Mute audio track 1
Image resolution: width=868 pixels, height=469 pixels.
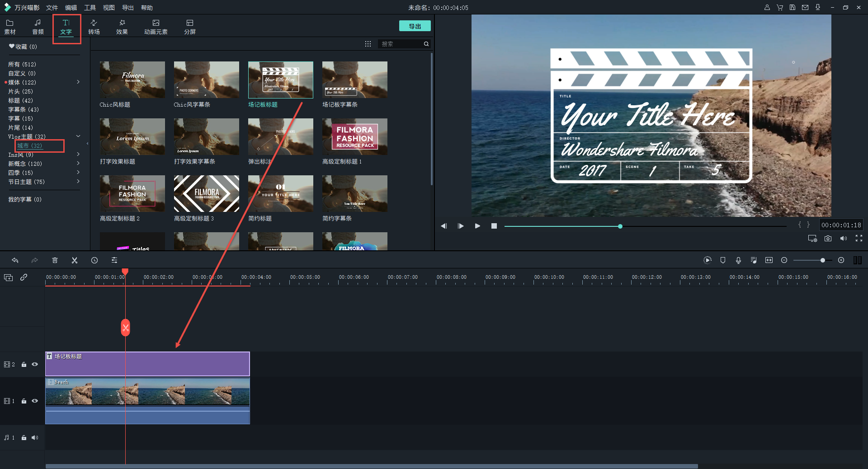(35, 437)
